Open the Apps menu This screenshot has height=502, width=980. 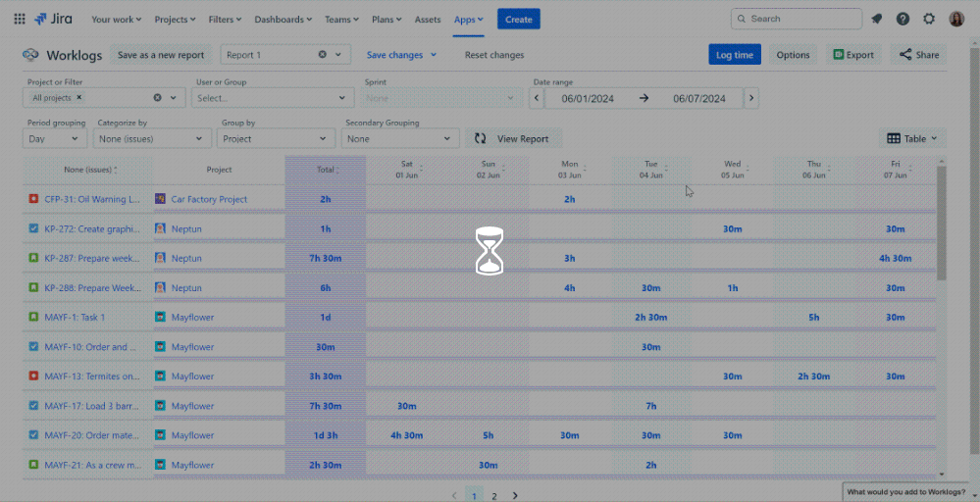tap(469, 20)
